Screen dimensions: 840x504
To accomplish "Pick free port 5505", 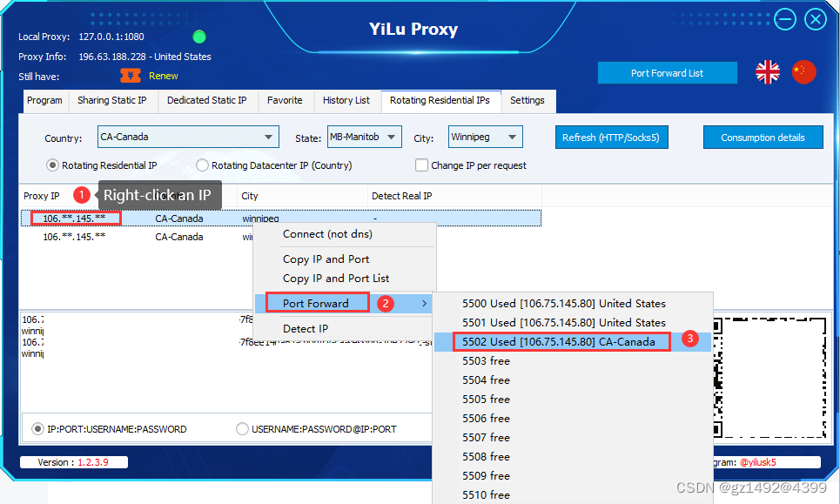I will tap(573, 399).
